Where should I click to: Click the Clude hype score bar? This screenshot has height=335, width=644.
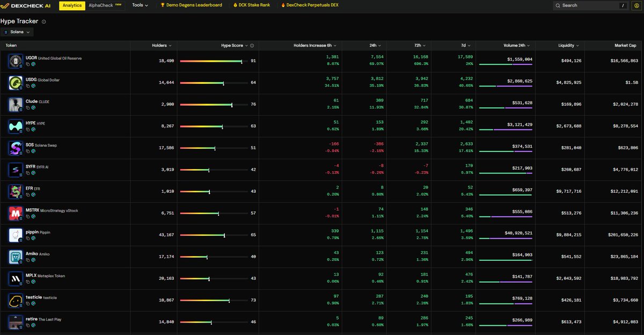coord(214,105)
